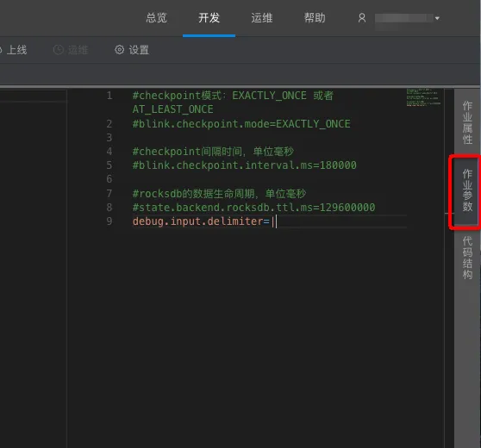Viewport: 481px width, 448px height.
Task: Place cursor at end of debug.input.delimiter line
Action: click(277, 221)
